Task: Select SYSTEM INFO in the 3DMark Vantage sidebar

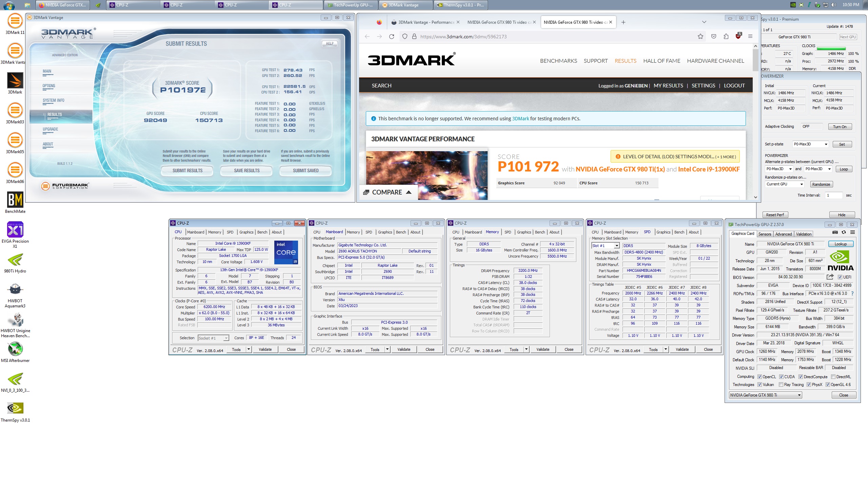Action: [53, 100]
